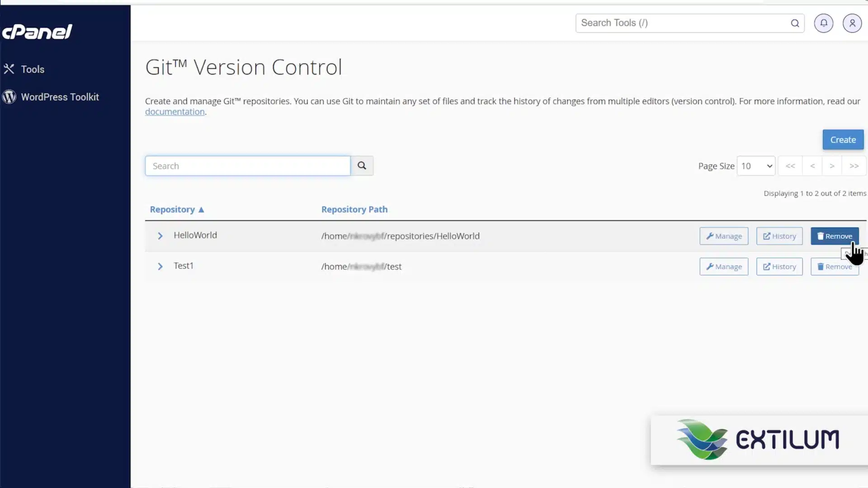This screenshot has height=488, width=868.
Task: Open the Tools sidebar item
Action: [x=24, y=69]
